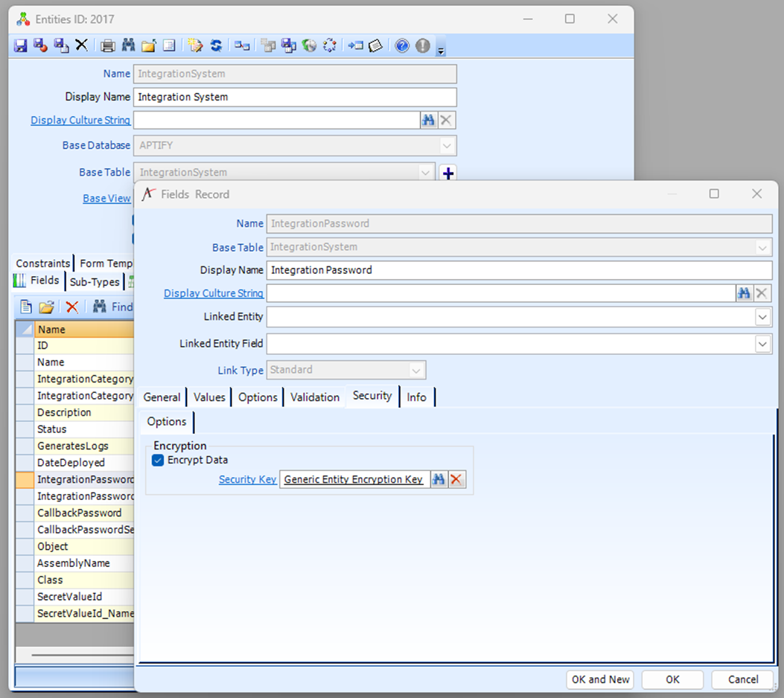Viewport: 784px width, 698px height.
Task: Click the open folder icon on the Fields tab
Action: click(46, 307)
